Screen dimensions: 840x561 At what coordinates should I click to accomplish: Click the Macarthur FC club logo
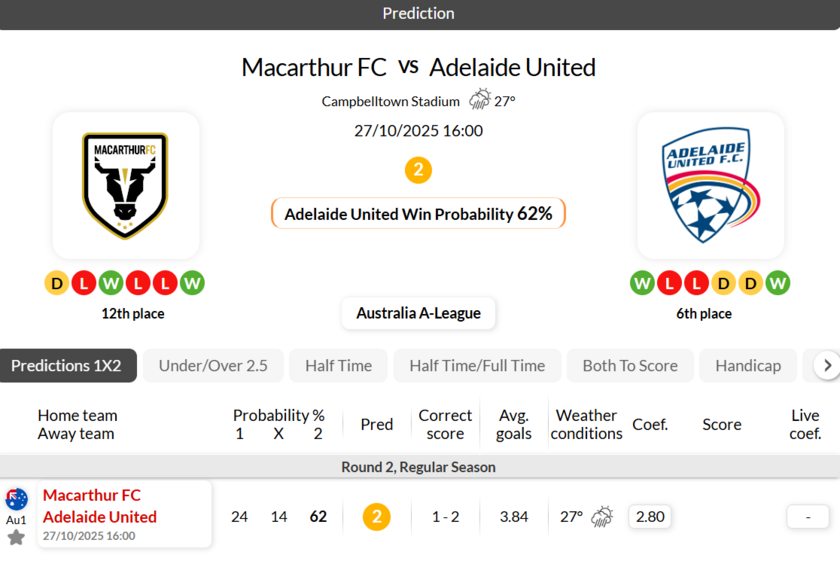click(x=125, y=186)
